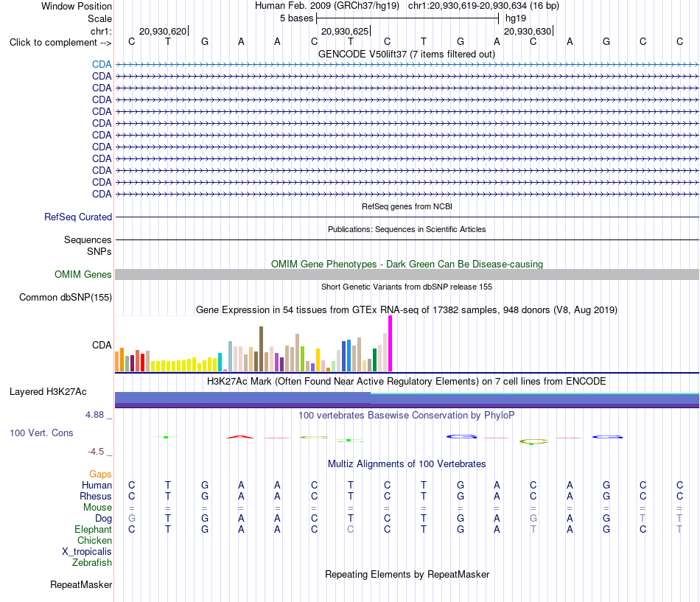Open 'Publications: Sequences in Scientific Articles' title
The height and width of the screenshot is (602, 700).
click(407, 229)
